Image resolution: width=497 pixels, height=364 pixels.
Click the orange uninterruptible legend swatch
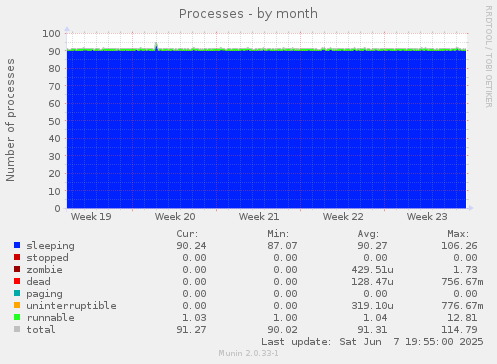click(x=17, y=305)
